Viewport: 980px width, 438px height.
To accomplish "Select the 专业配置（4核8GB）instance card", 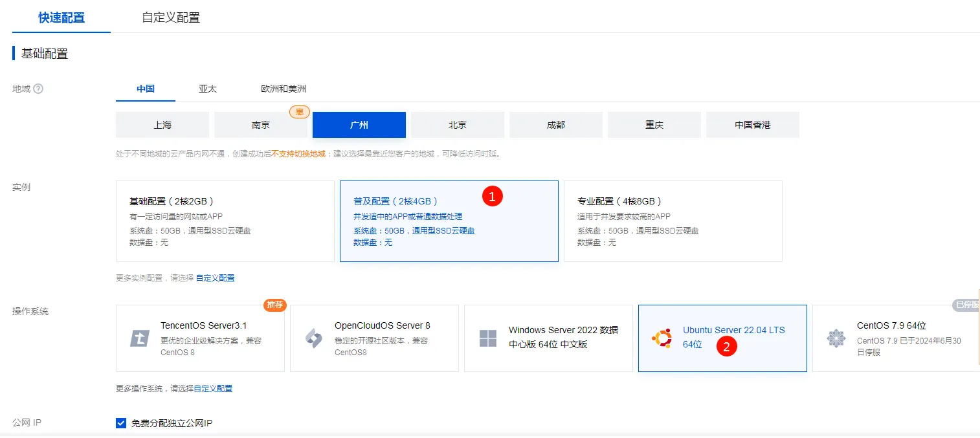I will pos(673,221).
